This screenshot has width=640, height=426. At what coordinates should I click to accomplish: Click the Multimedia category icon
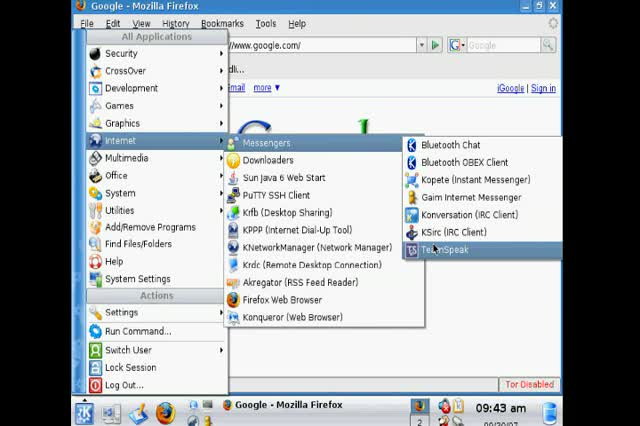(96, 158)
